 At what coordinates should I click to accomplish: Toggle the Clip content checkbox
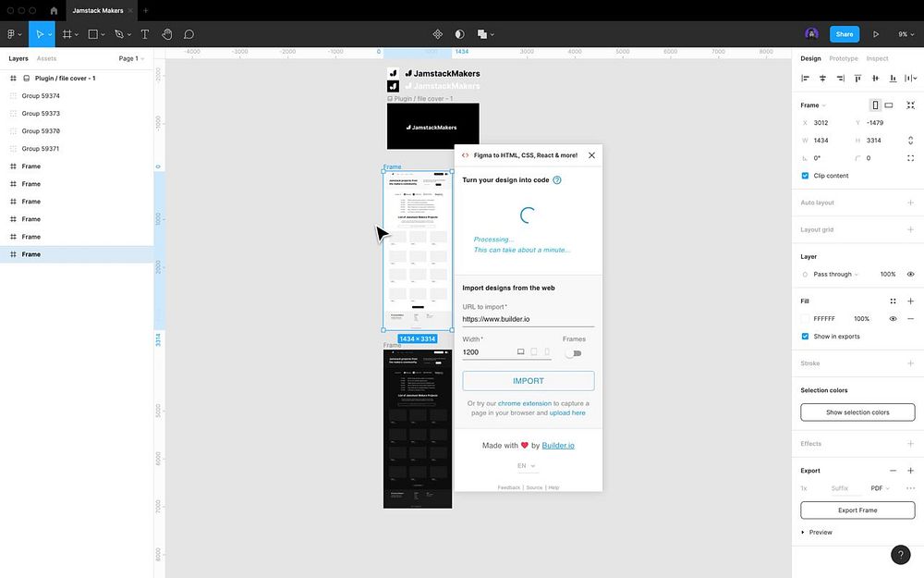pyautogui.click(x=805, y=176)
